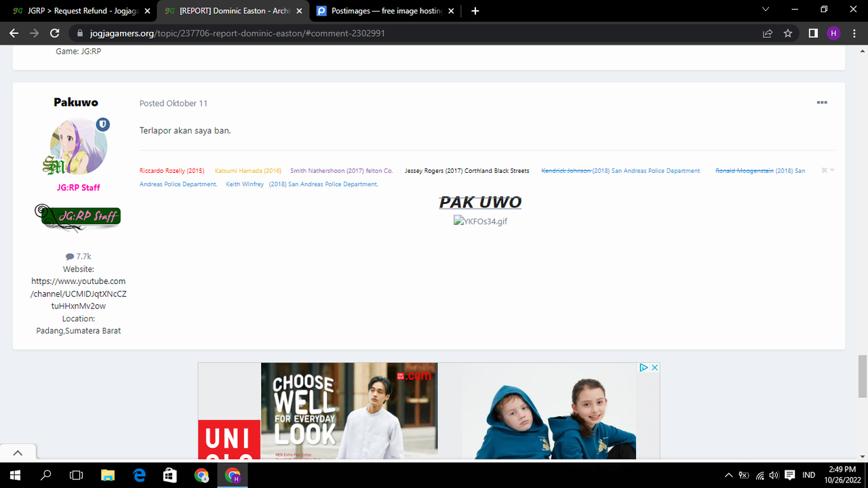Hide the signature with the X icon
868x488 pixels.
[824, 170]
